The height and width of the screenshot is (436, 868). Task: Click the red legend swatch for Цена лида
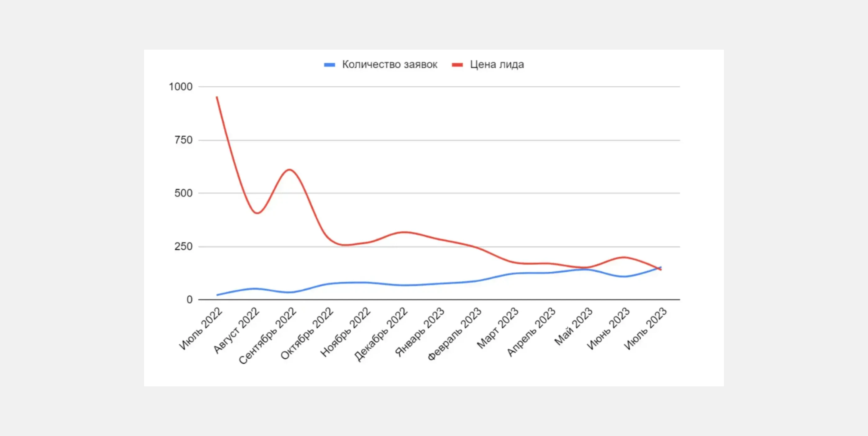pos(457,65)
